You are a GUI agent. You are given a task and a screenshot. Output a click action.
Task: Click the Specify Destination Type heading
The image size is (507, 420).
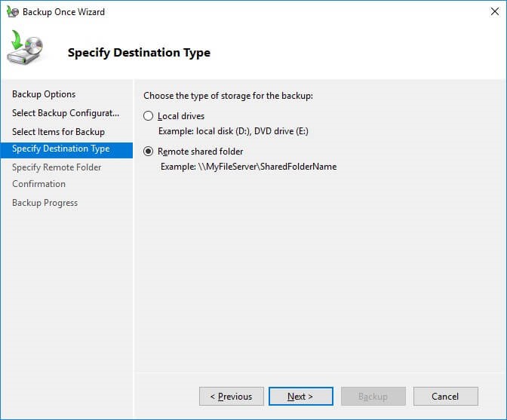click(139, 53)
